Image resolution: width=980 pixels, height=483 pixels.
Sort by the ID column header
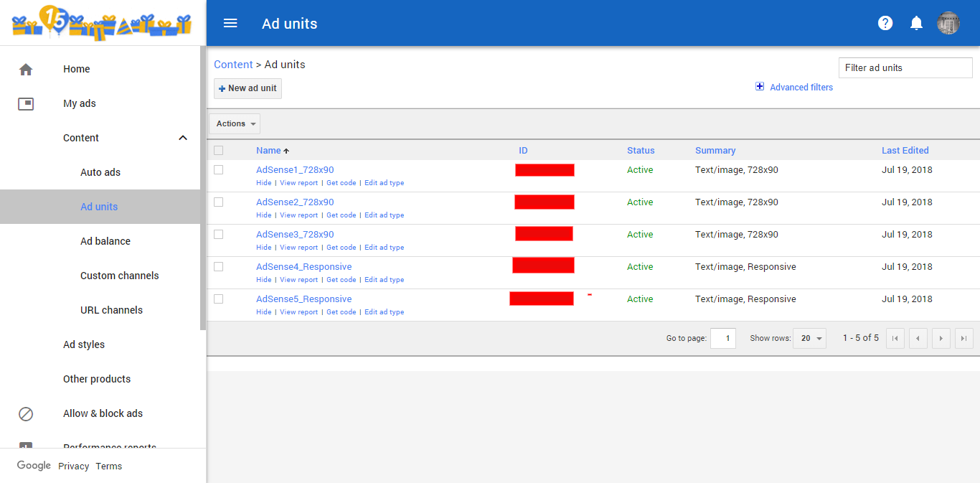523,151
